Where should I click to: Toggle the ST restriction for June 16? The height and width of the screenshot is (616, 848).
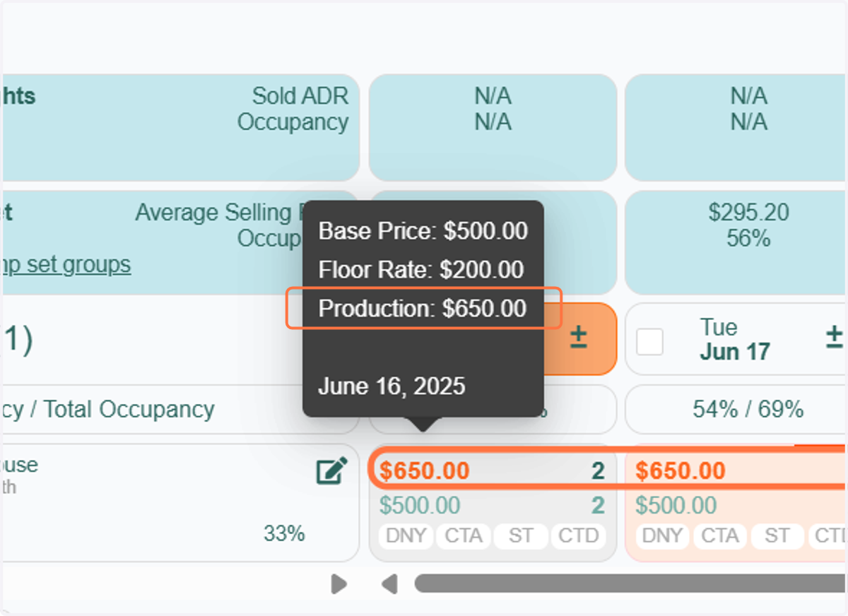[x=521, y=536]
